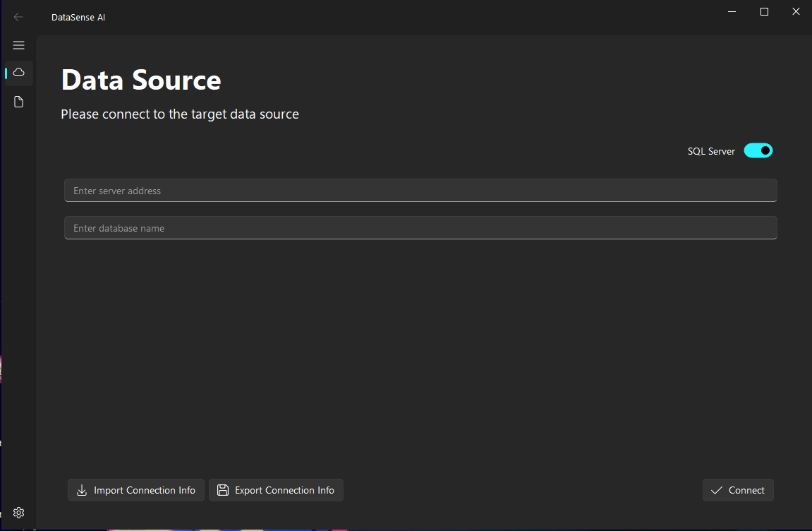The image size is (812, 531).
Task: Maximize the DataSense AI window
Action: [764, 12]
